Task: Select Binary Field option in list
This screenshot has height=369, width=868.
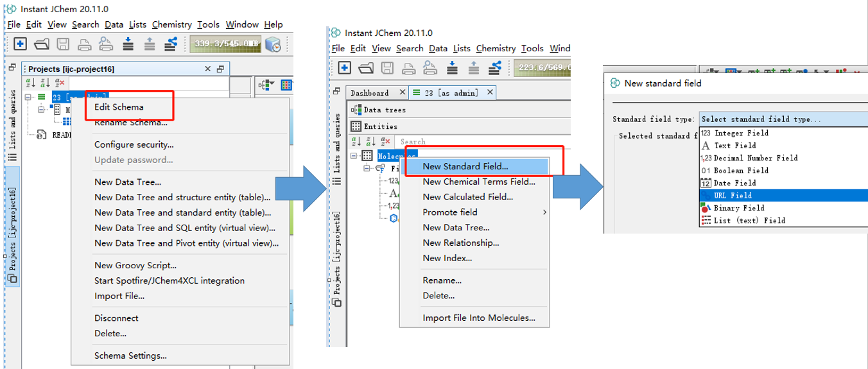Action: [x=739, y=208]
